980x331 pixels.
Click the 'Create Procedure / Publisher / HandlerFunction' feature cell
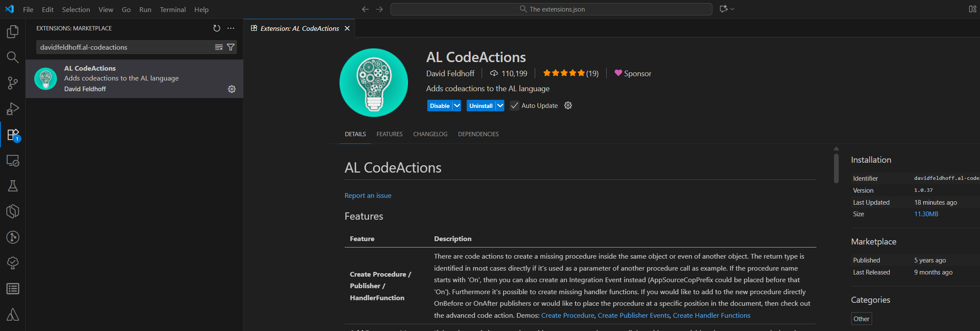click(x=380, y=286)
